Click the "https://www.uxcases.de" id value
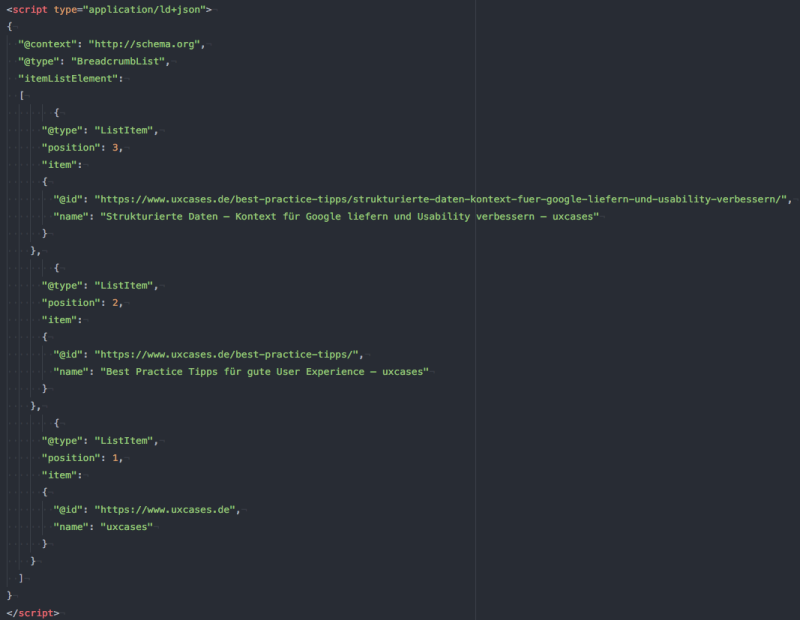This screenshot has height=620, width=800. (x=165, y=509)
